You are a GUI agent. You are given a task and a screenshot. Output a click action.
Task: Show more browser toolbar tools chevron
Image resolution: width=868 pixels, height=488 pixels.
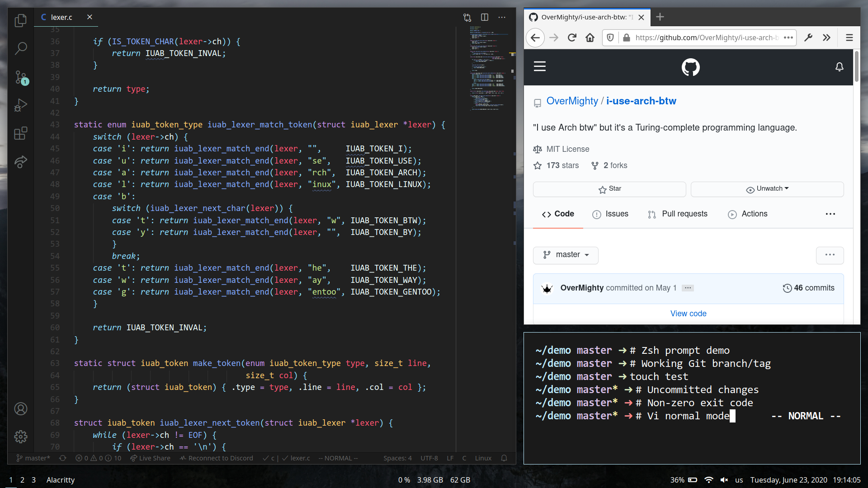click(826, 38)
